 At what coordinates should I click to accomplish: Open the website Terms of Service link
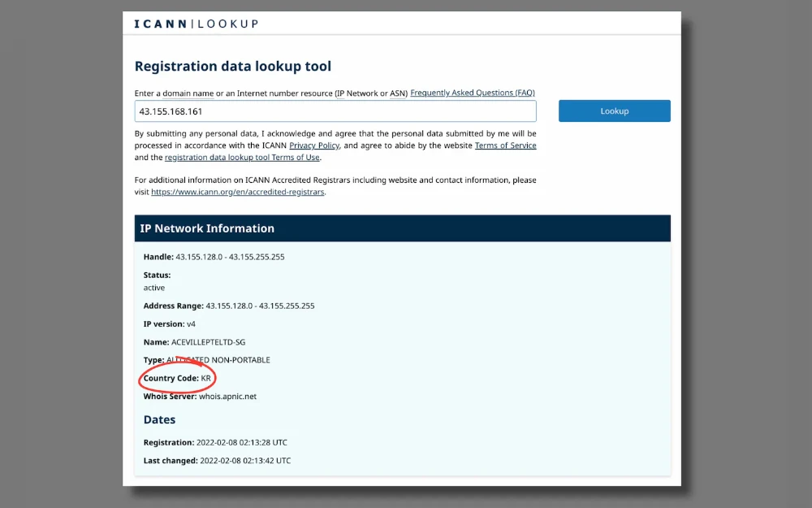click(505, 145)
